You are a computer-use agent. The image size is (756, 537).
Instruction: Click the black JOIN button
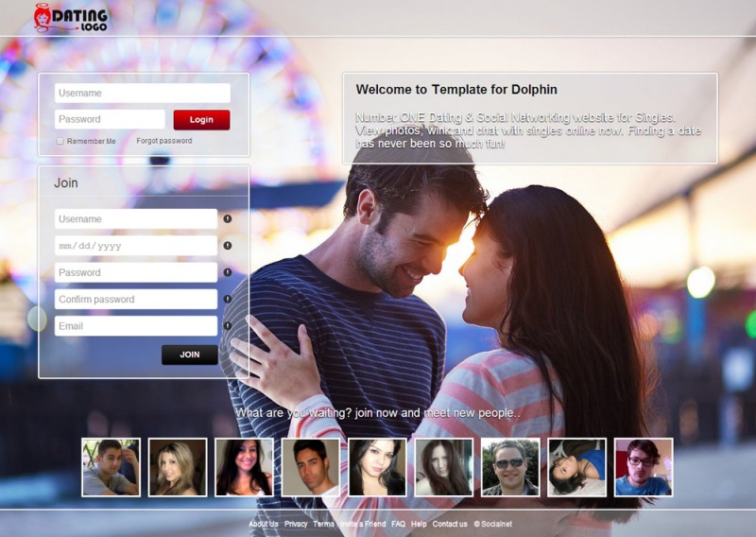pyautogui.click(x=190, y=355)
